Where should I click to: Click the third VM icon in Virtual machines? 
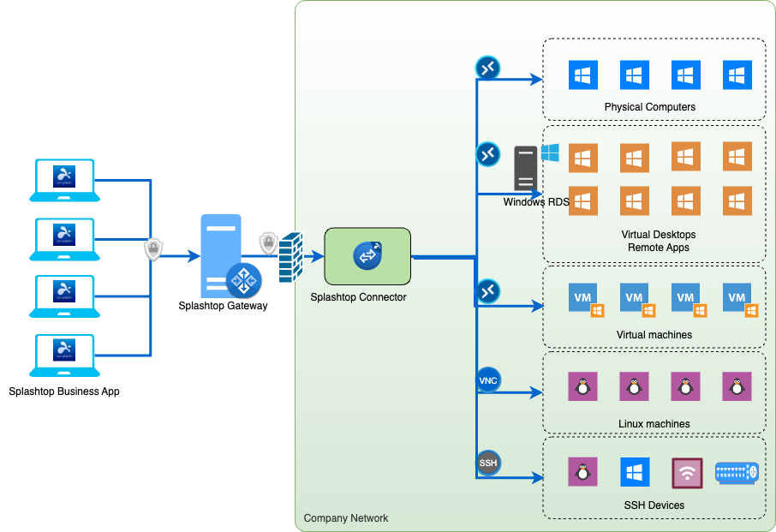click(x=689, y=300)
